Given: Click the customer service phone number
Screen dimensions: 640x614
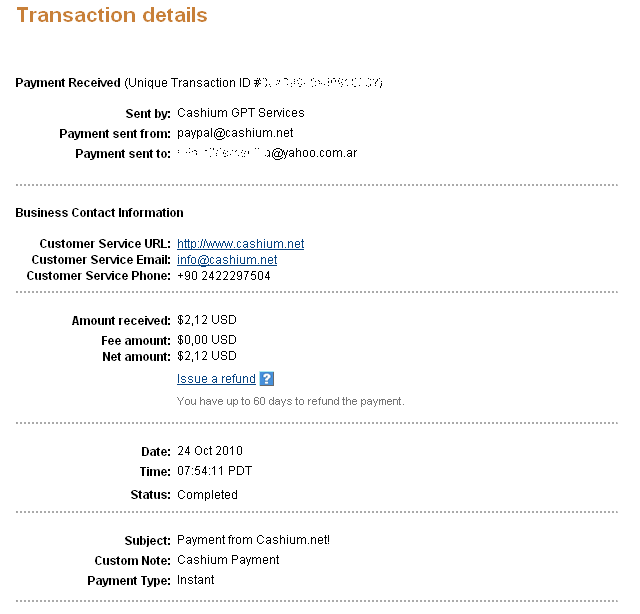Looking at the screenshot, I should click(x=224, y=276).
